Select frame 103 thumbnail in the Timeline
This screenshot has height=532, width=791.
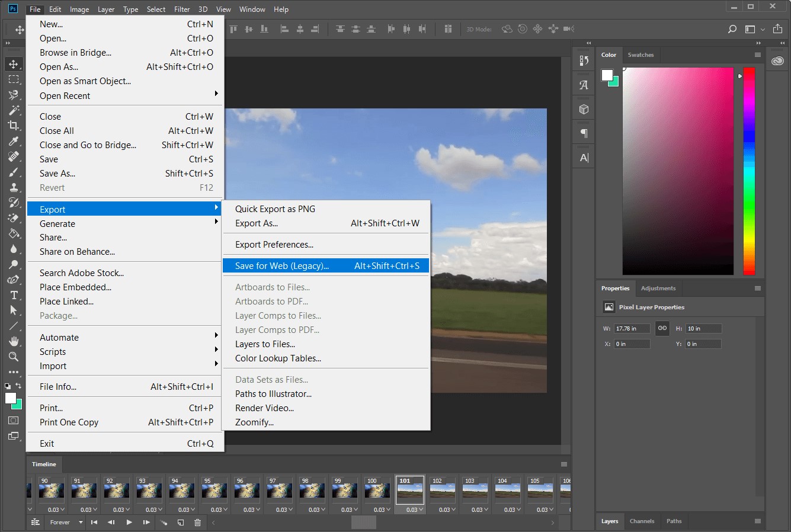click(476, 491)
